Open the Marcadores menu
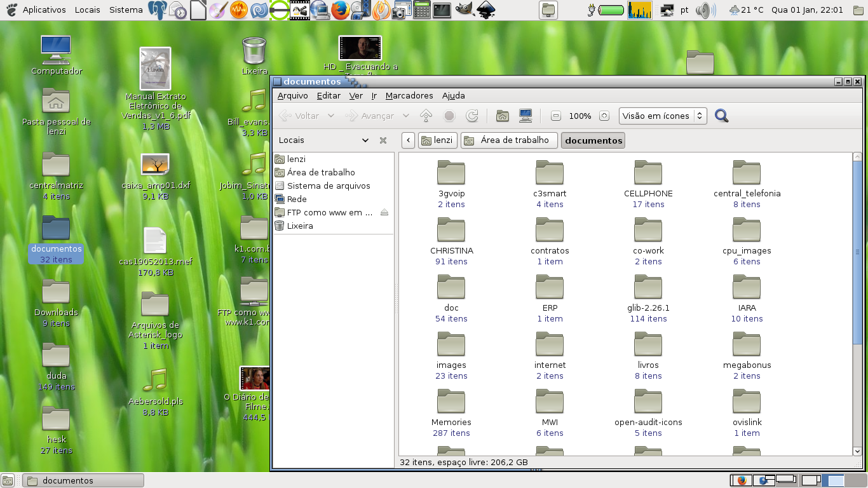 click(409, 95)
